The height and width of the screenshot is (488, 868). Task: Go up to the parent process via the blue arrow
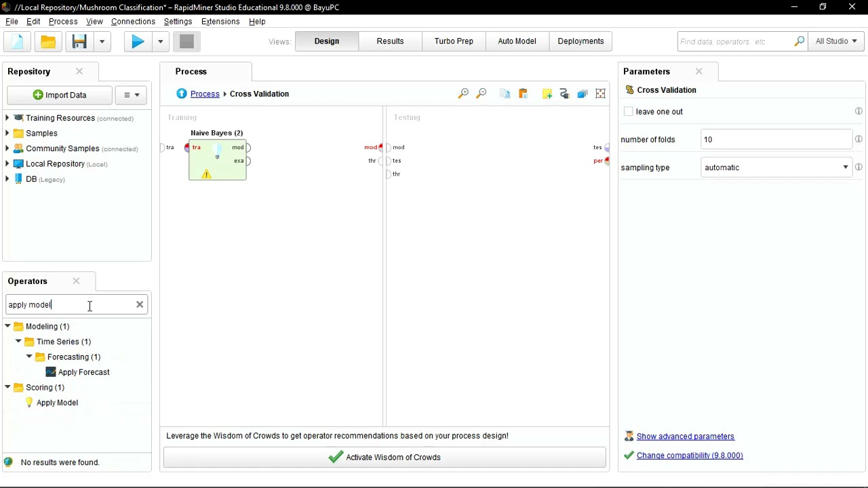point(182,94)
